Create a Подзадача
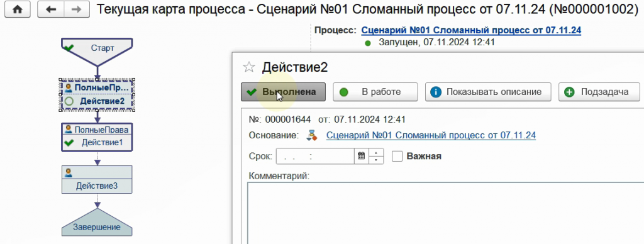644x244 pixels. [599, 92]
